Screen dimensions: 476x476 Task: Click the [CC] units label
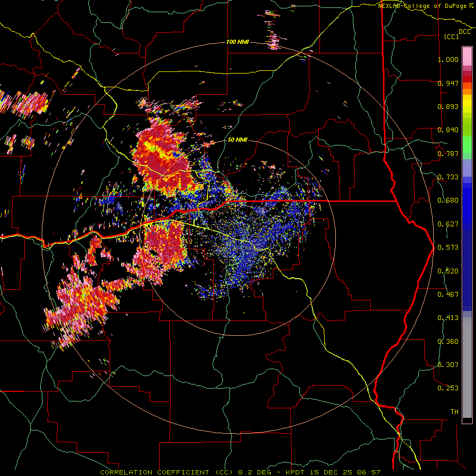point(452,36)
